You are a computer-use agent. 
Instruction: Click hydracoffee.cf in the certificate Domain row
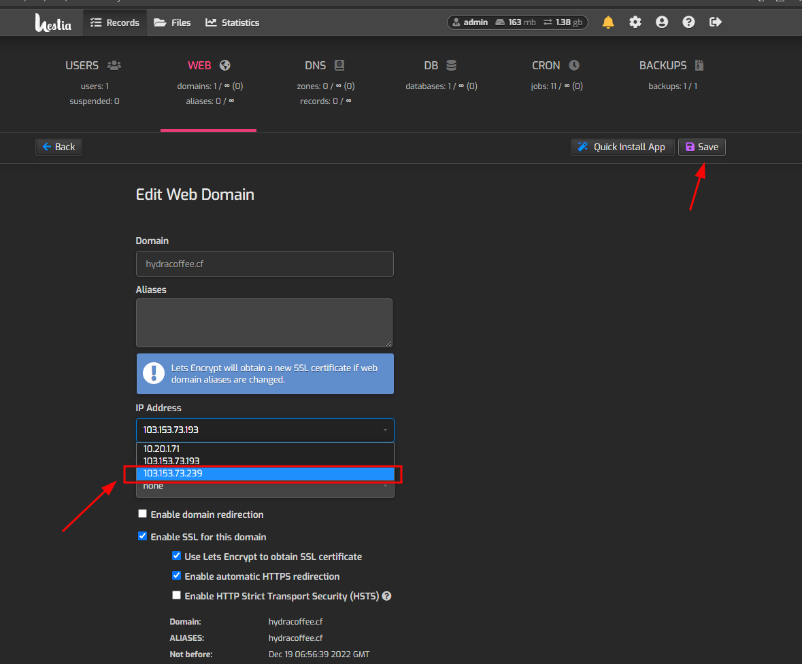tap(296, 622)
